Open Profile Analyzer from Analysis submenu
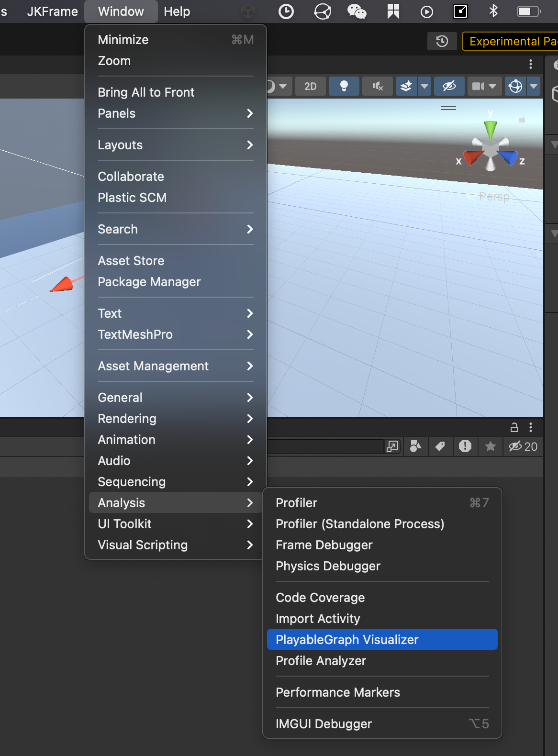Viewport: 558px width, 756px height. tap(382, 661)
